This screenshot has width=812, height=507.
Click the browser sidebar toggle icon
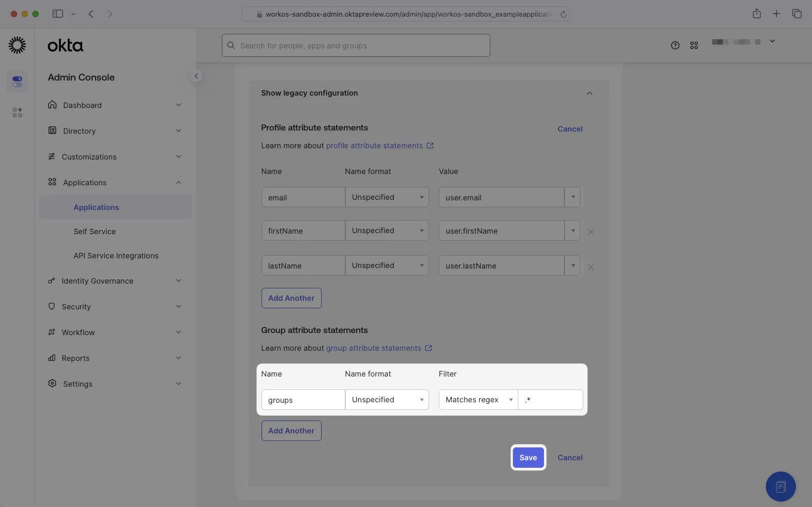(57, 14)
